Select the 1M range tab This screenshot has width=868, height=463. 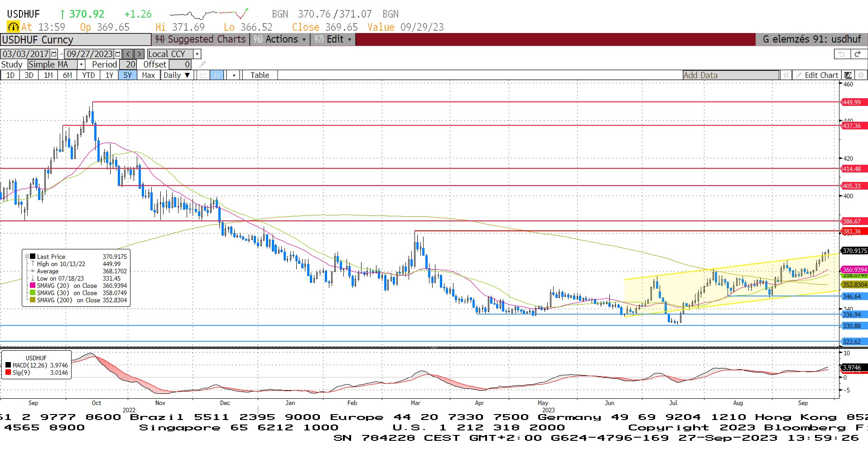pyautogui.click(x=48, y=75)
